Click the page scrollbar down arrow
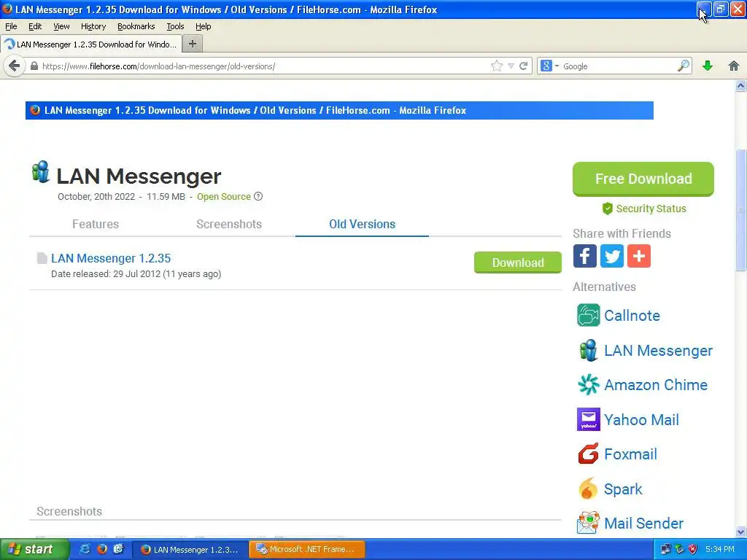The height and width of the screenshot is (560, 747). 740,532
